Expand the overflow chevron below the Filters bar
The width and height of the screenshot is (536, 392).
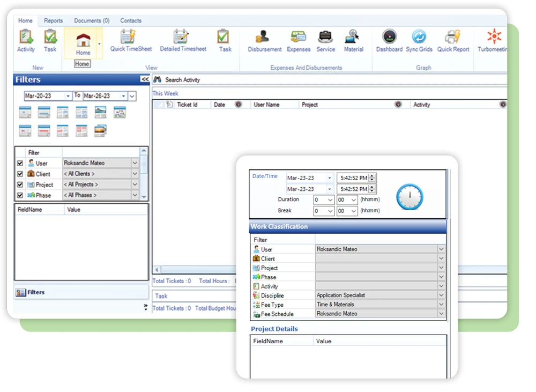pyautogui.click(x=146, y=307)
